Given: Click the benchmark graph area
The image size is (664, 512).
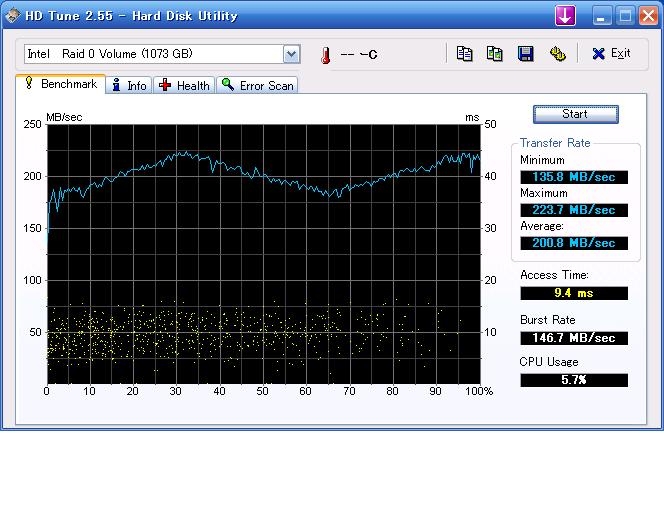Looking at the screenshot, I should tap(263, 254).
